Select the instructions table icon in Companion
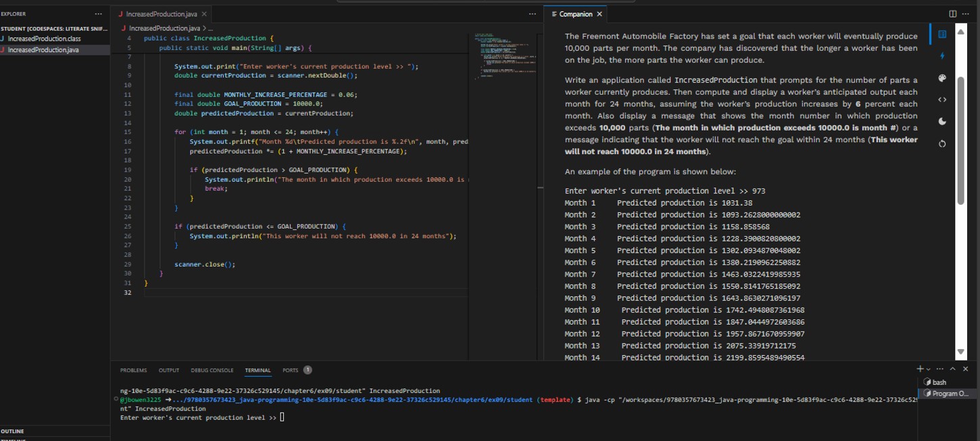Image resolution: width=980 pixels, height=441 pixels. pos(942,34)
